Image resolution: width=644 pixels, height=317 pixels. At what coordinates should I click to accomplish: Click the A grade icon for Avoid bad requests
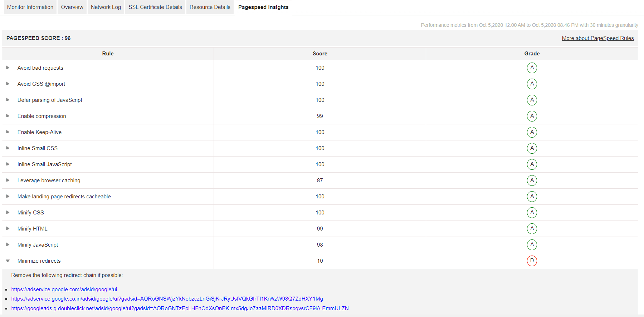(x=532, y=68)
